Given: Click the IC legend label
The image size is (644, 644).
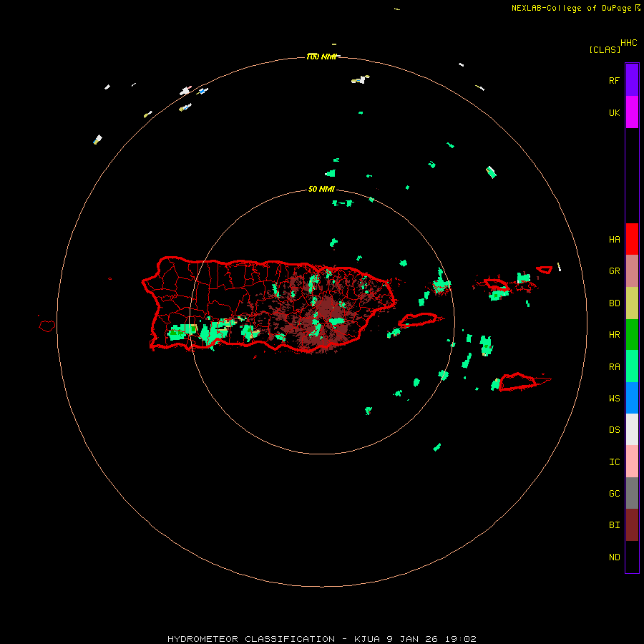Looking at the screenshot, I should pos(614,462).
